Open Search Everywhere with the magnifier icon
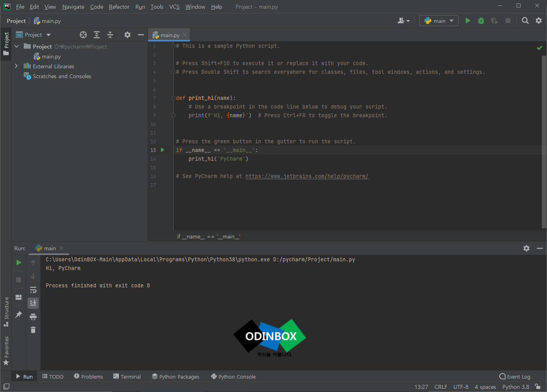The height and width of the screenshot is (392, 547). pos(525,21)
